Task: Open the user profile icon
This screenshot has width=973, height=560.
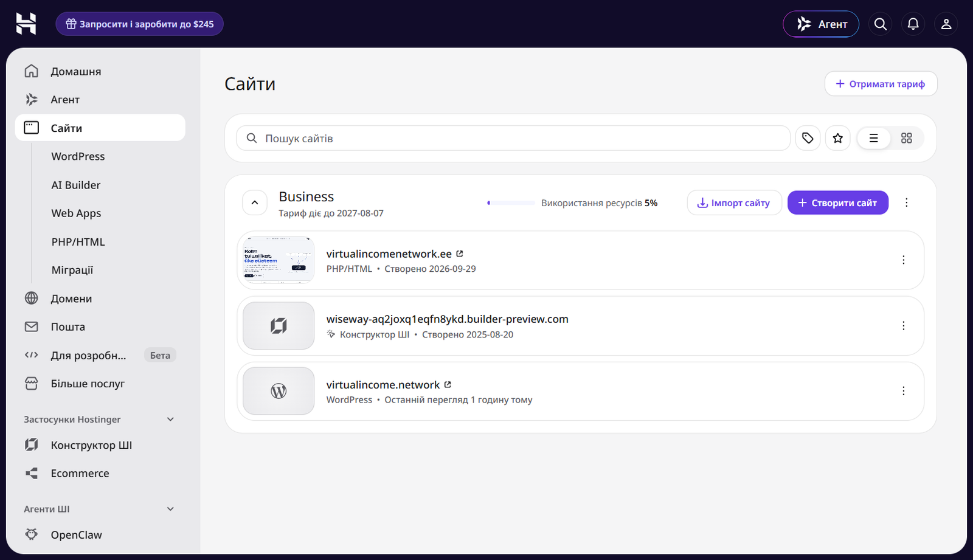Action: 946,24
